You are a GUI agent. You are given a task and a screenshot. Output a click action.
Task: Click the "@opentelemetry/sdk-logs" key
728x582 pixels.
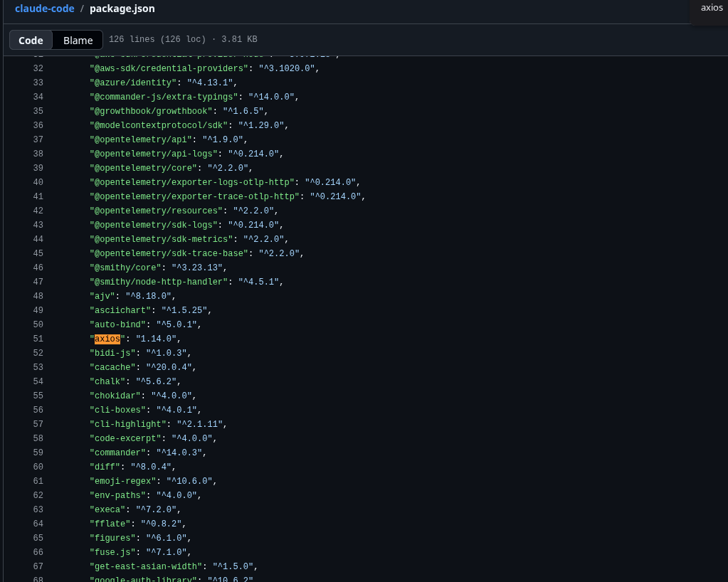click(x=154, y=225)
